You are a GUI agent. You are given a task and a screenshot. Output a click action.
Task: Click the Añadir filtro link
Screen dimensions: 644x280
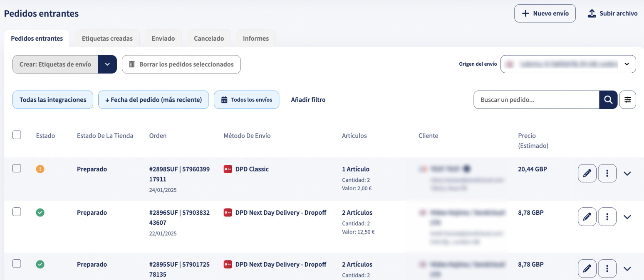(x=308, y=100)
